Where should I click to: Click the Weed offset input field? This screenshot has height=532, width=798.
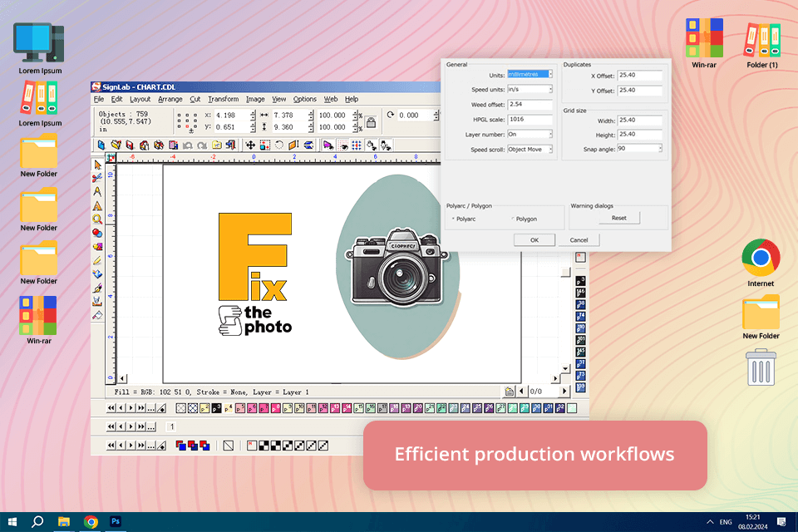pos(530,105)
